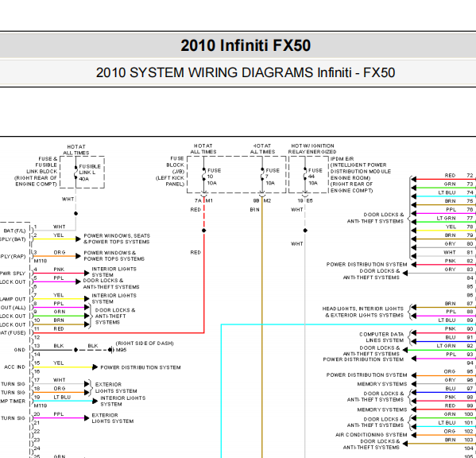Image resolution: width=476 pixels, height=458 pixels.
Task: Click "POWER WINDOWS & POWER TOPS SYSTEMS" at pin 3
Action: click(x=114, y=256)
